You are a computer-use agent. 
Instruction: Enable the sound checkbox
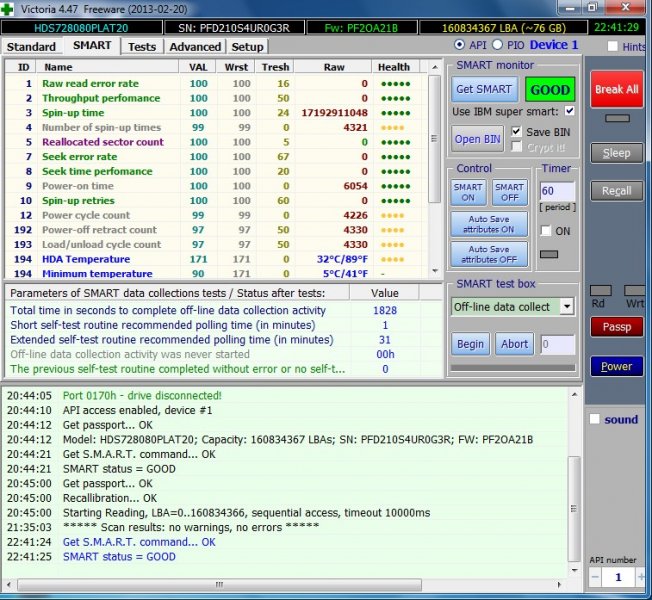click(594, 419)
